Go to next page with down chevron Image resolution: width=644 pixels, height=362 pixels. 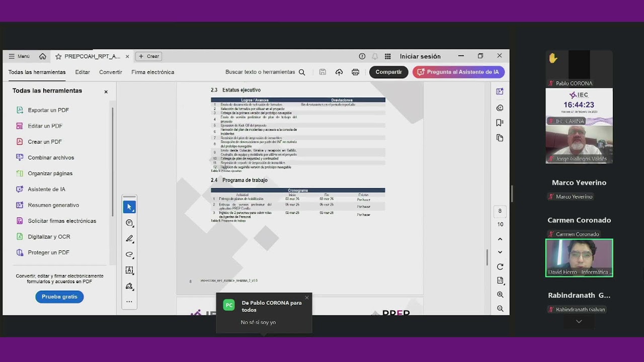click(x=500, y=252)
